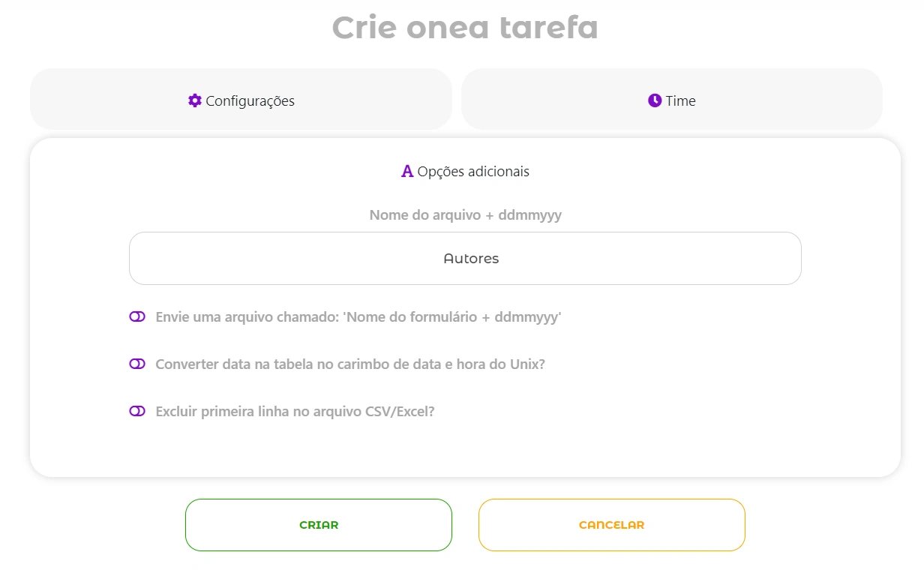Focus the file name field containing 'Autores'

point(465,258)
